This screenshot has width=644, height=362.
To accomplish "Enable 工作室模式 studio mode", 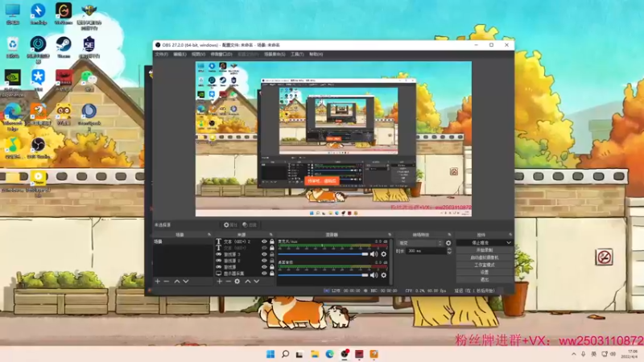I will click(485, 265).
